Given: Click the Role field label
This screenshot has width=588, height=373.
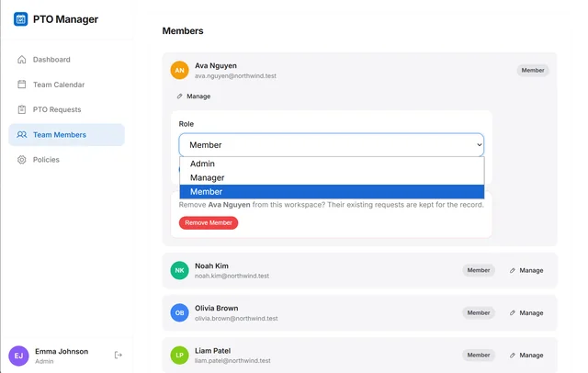Looking at the screenshot, I should [186, 124].
